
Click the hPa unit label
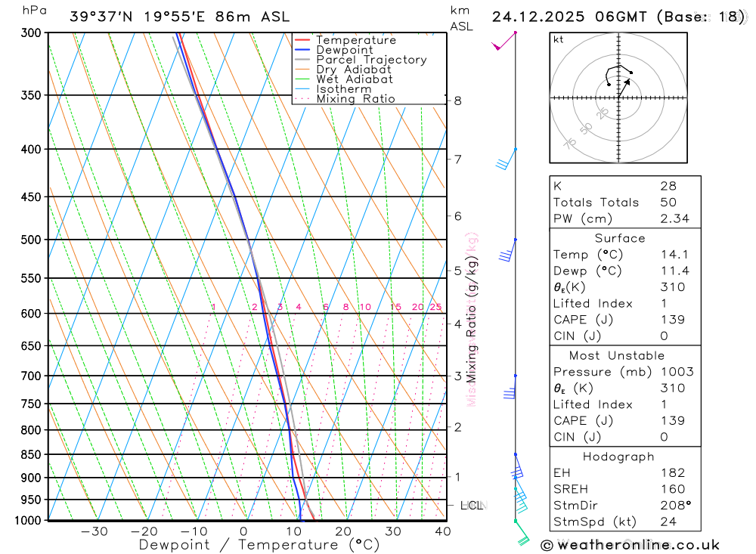34,11
